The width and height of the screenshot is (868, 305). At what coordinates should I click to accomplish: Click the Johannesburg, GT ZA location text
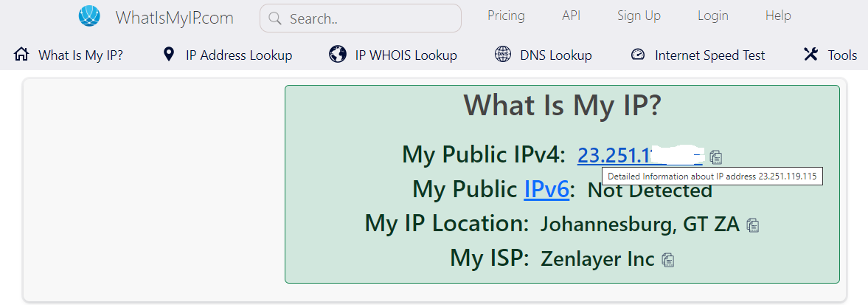point(640,224)
